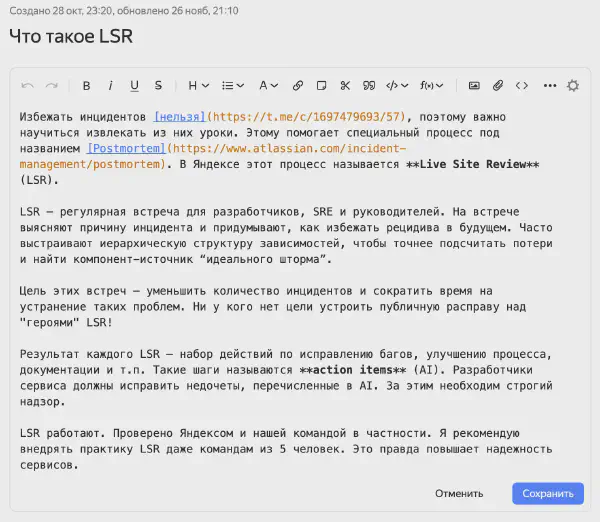Image resolution: width=600 pixels, height=522 pixels.
Task: Open the code block dropdown
Action: [397, 86]
